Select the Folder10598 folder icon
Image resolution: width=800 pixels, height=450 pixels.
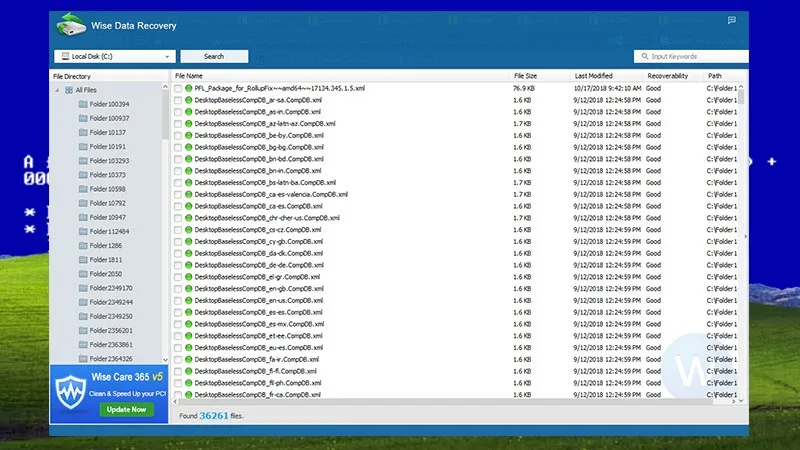(x=83, y=189)
